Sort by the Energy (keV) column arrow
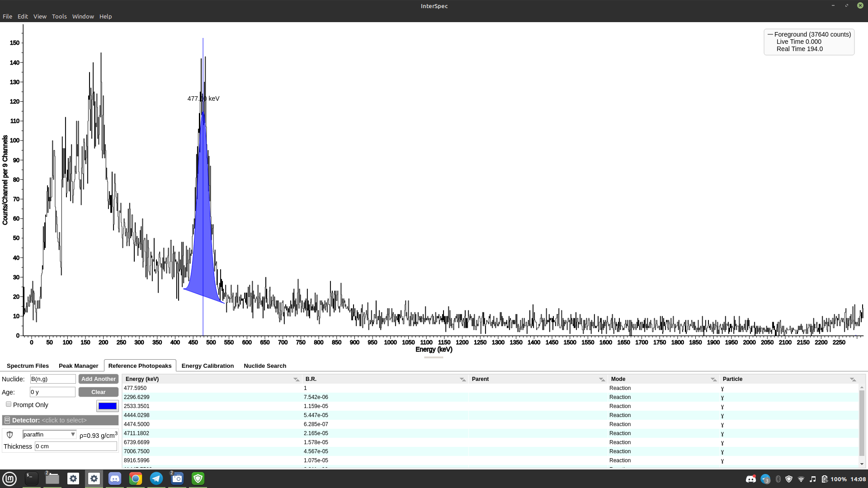 [296, 380]
